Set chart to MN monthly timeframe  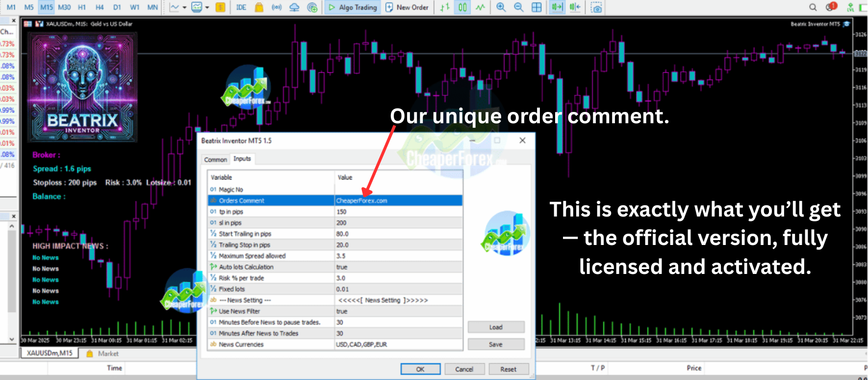point(153,7)
